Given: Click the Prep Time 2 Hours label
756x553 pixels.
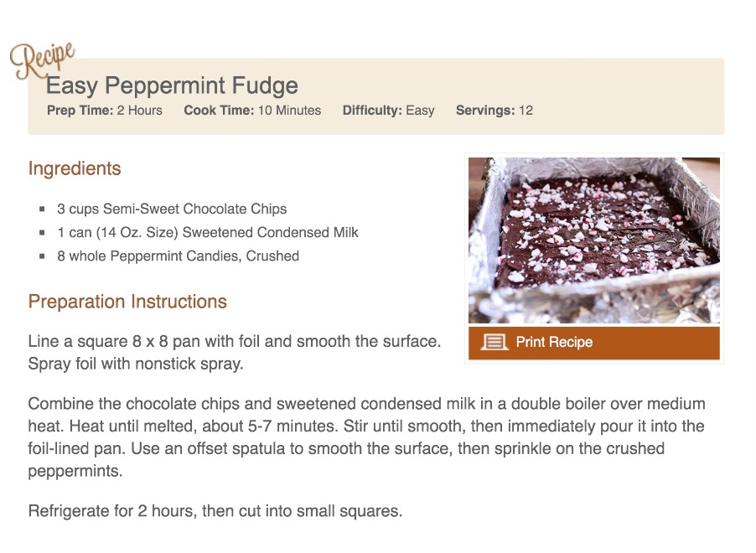Looking at the screenshot, I should pyautogui.click(x=105, y=111).
